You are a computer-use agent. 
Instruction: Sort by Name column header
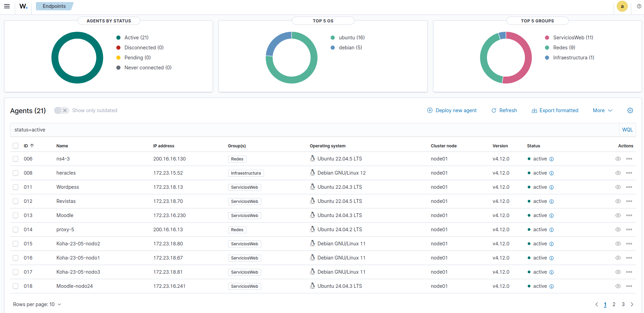coord(62,146)
